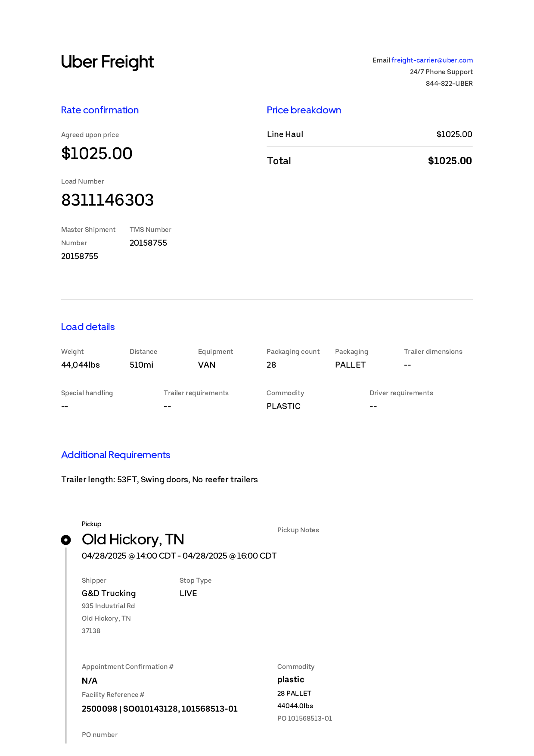Screen dimensions: 534x756
Task: Click the agreed upon price $1025.00
Action: tap(97, 153)
